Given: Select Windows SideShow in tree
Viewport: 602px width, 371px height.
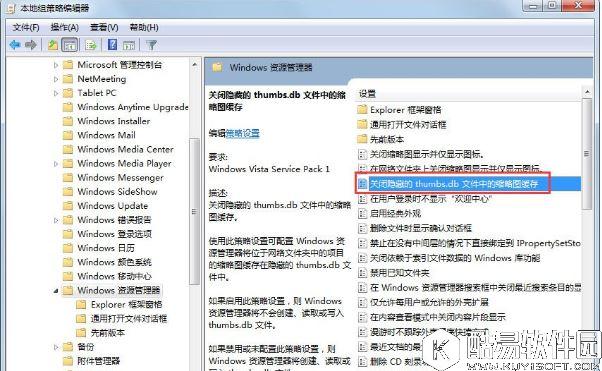Looking at the screenshot, I should click(117, 192).
